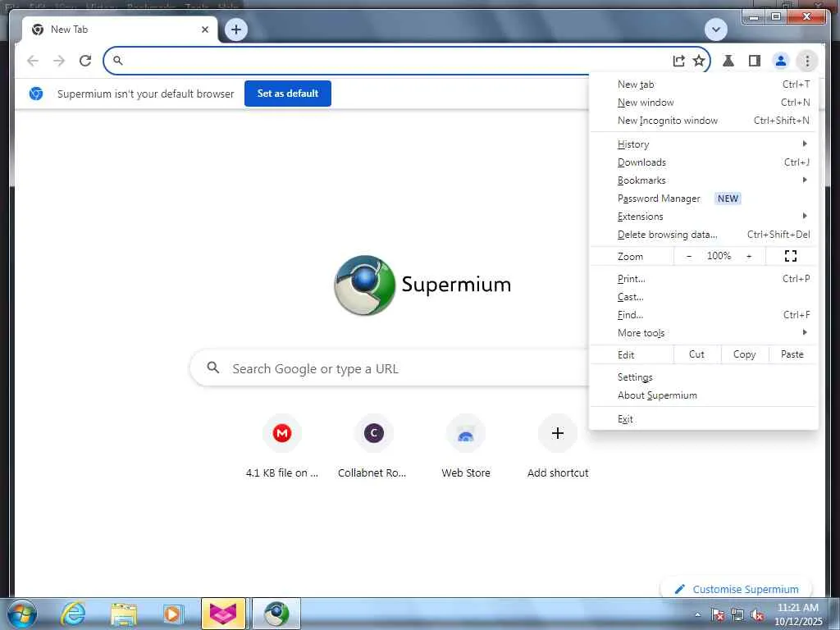840x630 pixels.
Task: Click the network tray icon
Action: click(x=737, y=615)
